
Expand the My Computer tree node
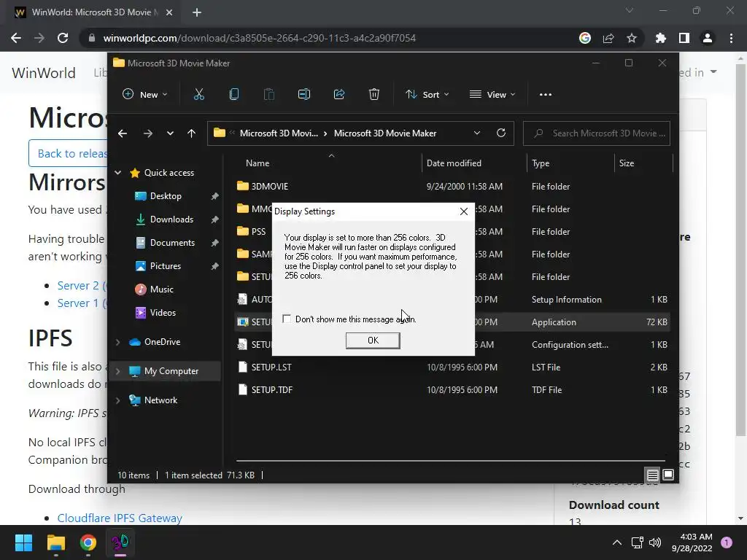pos(117,371)
